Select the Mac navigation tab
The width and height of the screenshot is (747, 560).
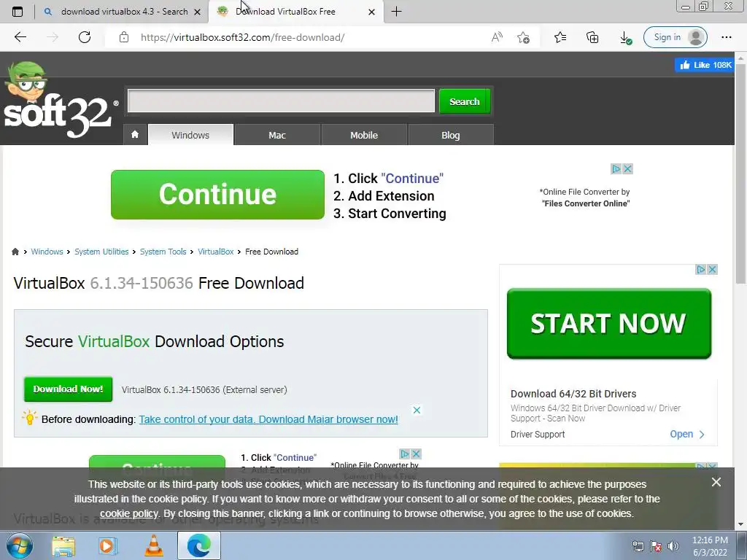pos(277,135)
